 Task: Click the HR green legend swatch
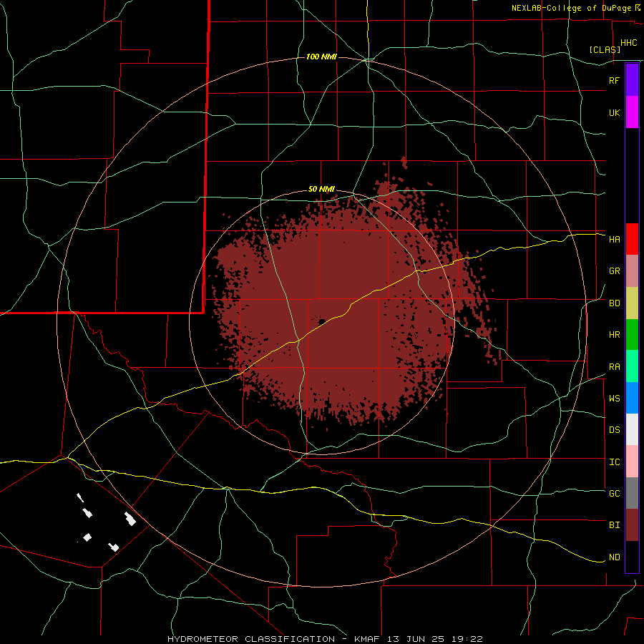[632, 334]
